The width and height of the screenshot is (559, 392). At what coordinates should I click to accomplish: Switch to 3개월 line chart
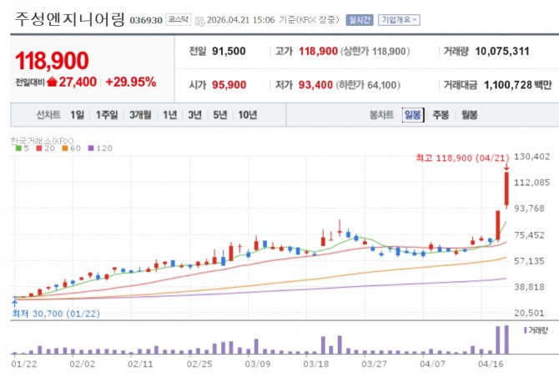click(140, 115)
